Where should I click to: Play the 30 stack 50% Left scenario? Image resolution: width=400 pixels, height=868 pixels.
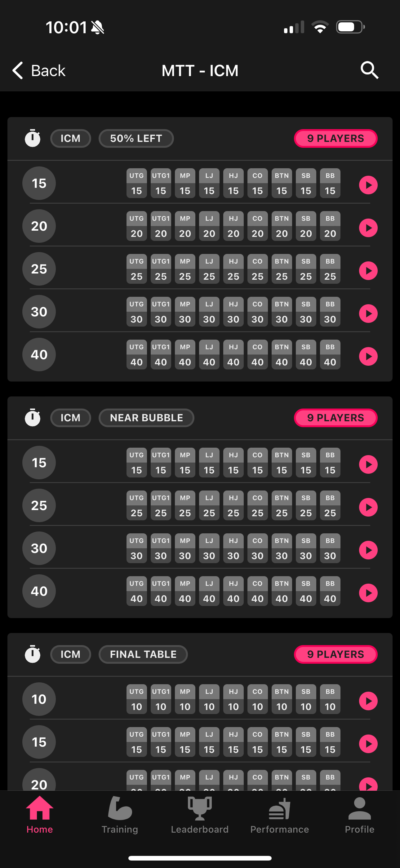coord(368,313)
